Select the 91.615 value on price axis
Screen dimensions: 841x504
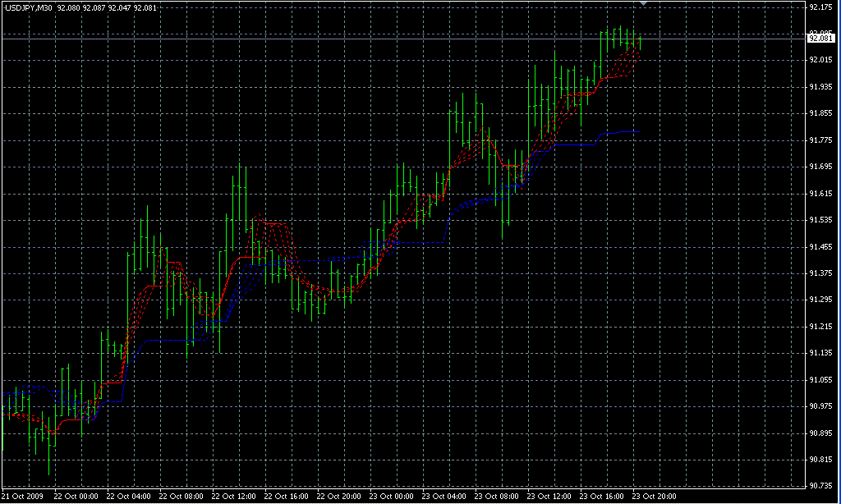[820, 194]
